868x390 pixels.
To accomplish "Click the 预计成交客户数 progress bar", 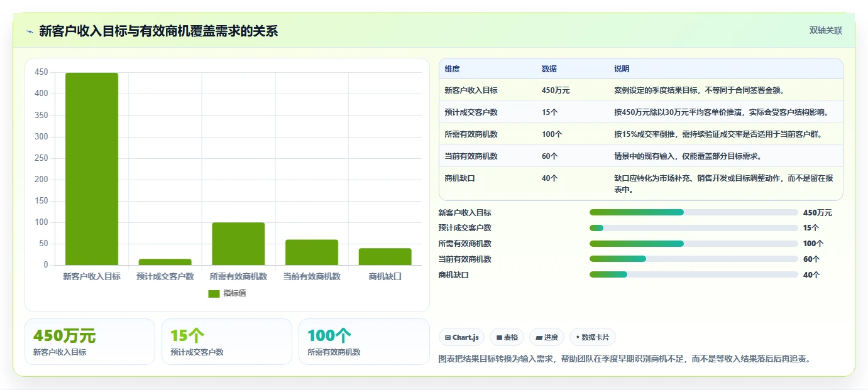I will coord(694,228).
